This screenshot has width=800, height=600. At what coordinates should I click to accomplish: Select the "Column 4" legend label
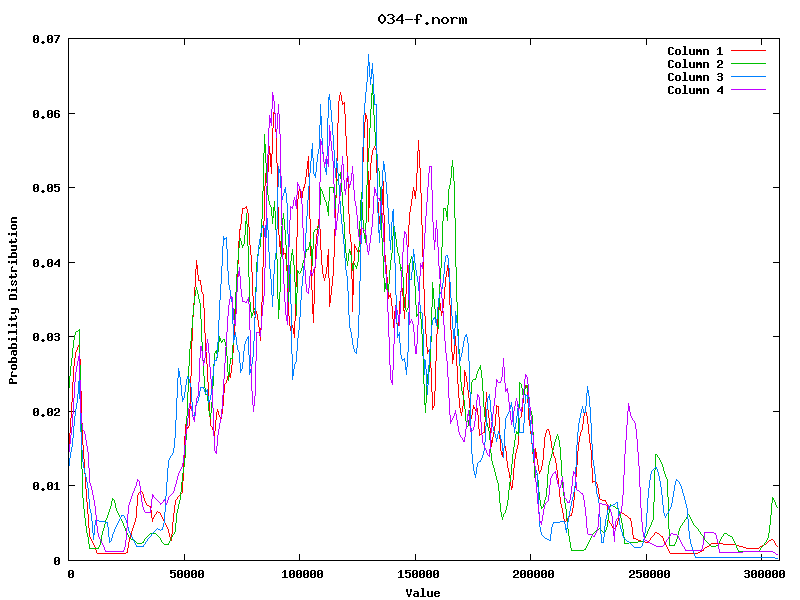tap(695, 90)
